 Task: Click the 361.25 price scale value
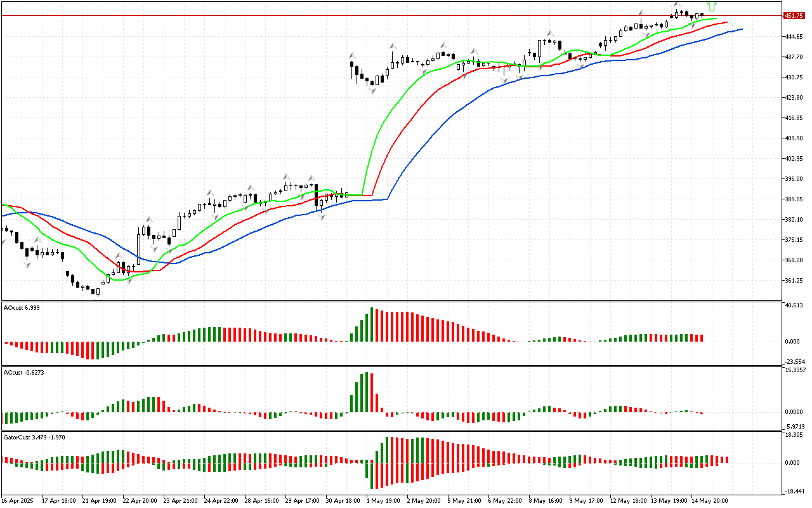(x=794, y=281)
